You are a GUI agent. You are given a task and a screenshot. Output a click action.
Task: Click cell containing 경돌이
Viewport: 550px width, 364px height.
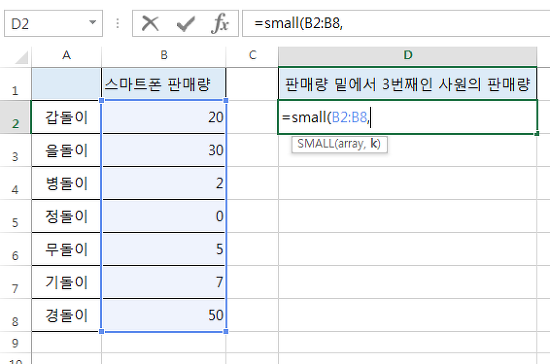(x=66, y=315)
